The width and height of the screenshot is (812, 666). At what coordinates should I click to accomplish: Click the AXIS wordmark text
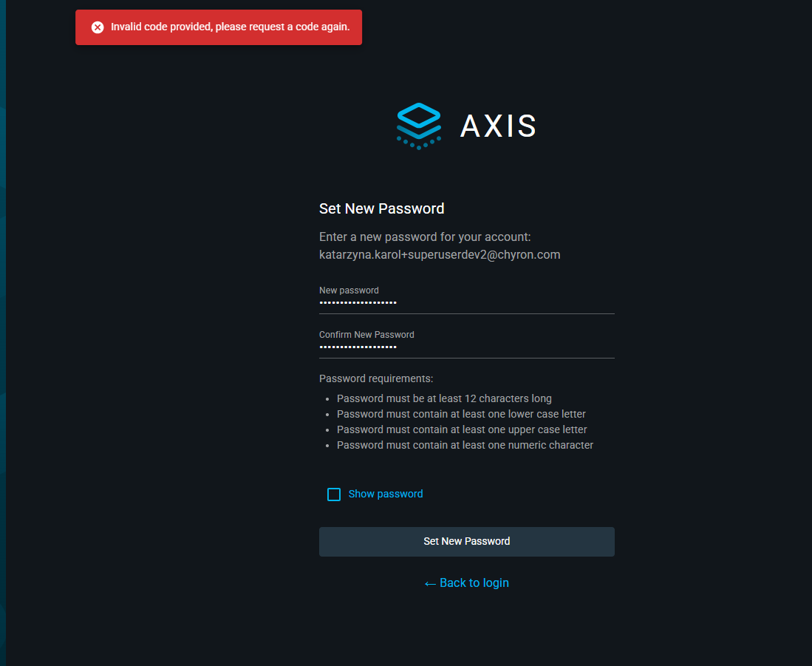(498, 126)
